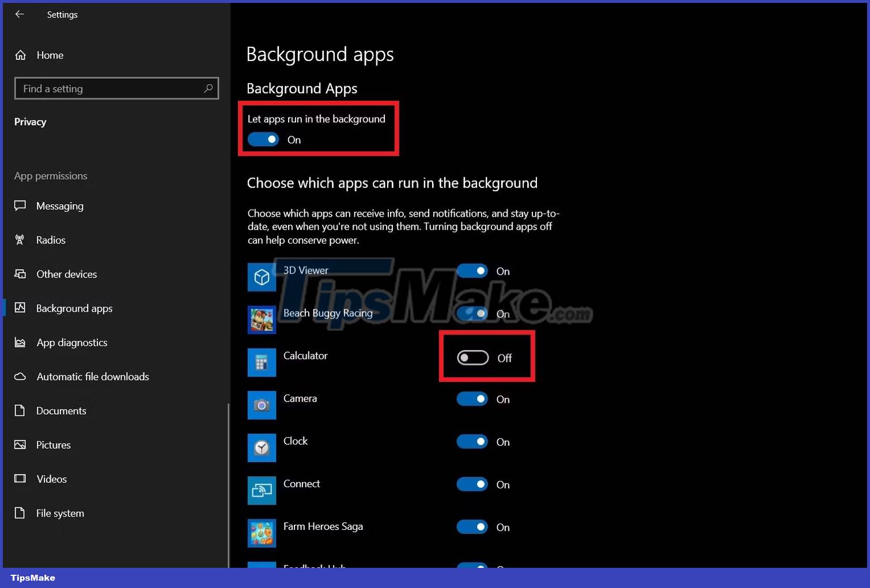
Task: Click the Beach Buggy Racing app icon
Action: click(x=262, y=320)
